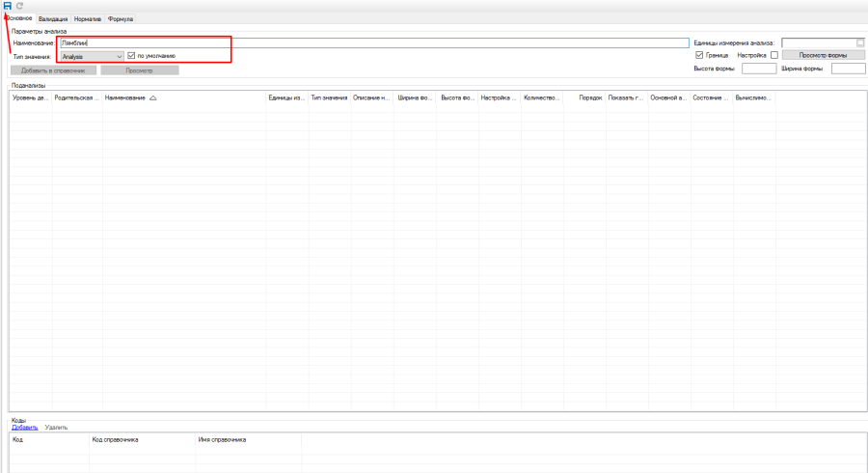This screenshot has width=868, height=473.
Task: Click the 'Код справочника' column header
Action: 142,440
